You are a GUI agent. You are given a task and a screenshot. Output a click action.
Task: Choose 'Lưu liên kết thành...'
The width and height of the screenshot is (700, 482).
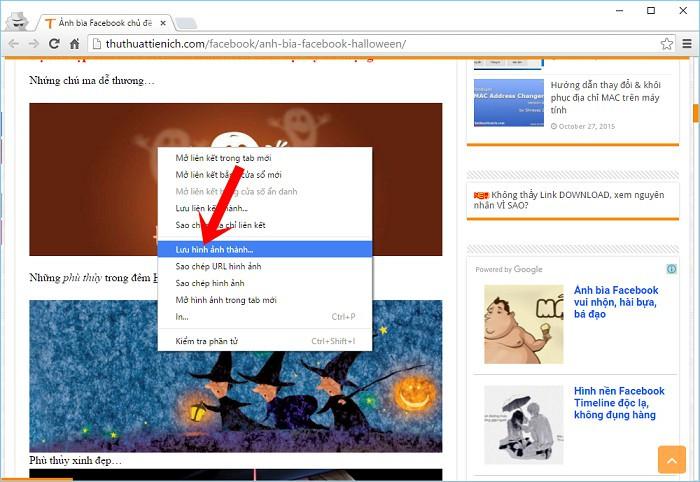(265, 208)
